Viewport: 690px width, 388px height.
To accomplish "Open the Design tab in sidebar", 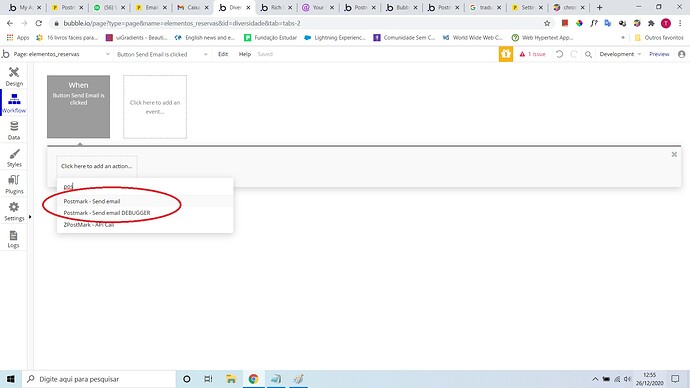I will pos(14,77).
